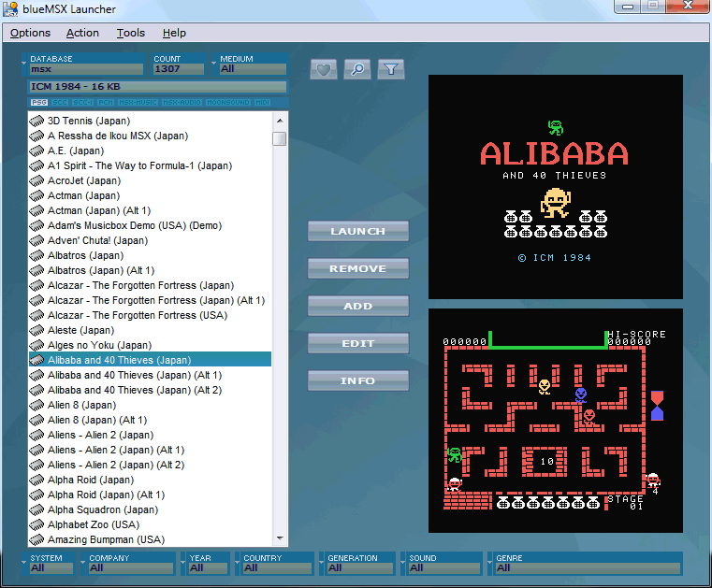
Task: Click the INFO button
Action: pyautogui.click(x=357, y=380)
